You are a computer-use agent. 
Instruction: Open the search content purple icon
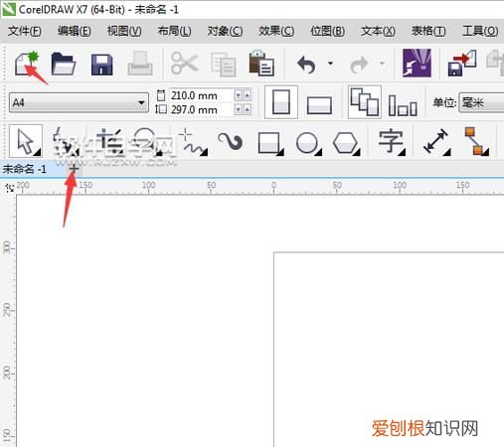[417, 63]
